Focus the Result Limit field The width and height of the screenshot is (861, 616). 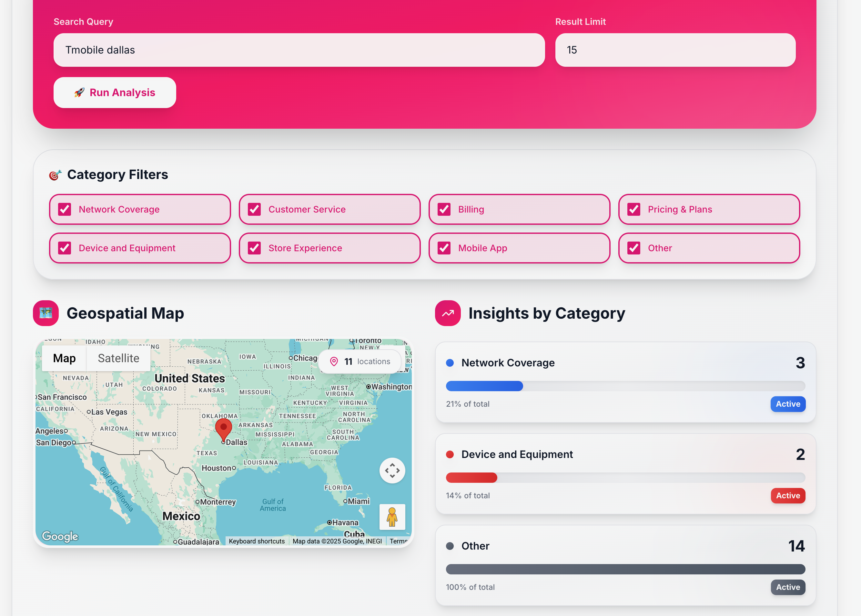(x=675, y=50)
